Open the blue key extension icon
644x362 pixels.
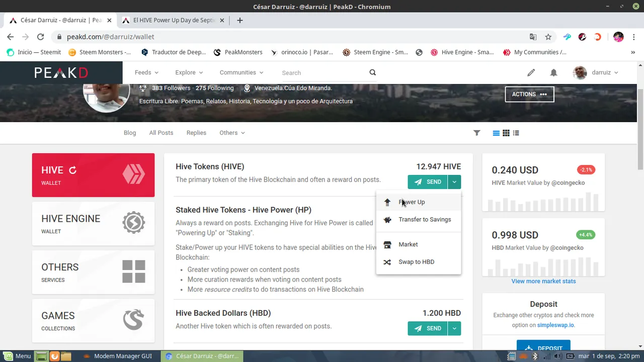click(567, 37)
